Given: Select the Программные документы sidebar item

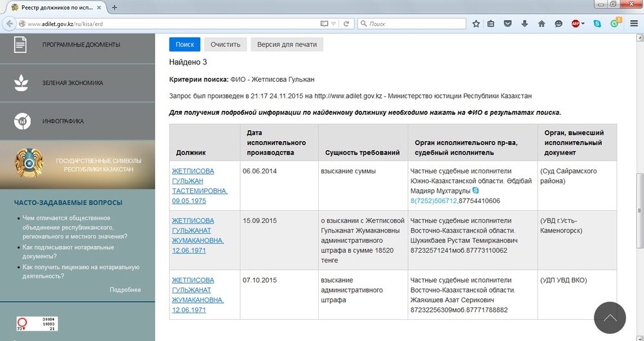Looking at the screenshot, I should coord(81,44).
